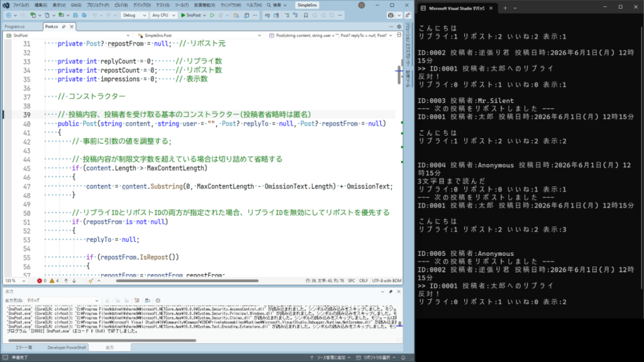Screen dimensions: 644x362
Task: Click リポジトリの選択 in the status bar
Action: (x=377, y=358)
